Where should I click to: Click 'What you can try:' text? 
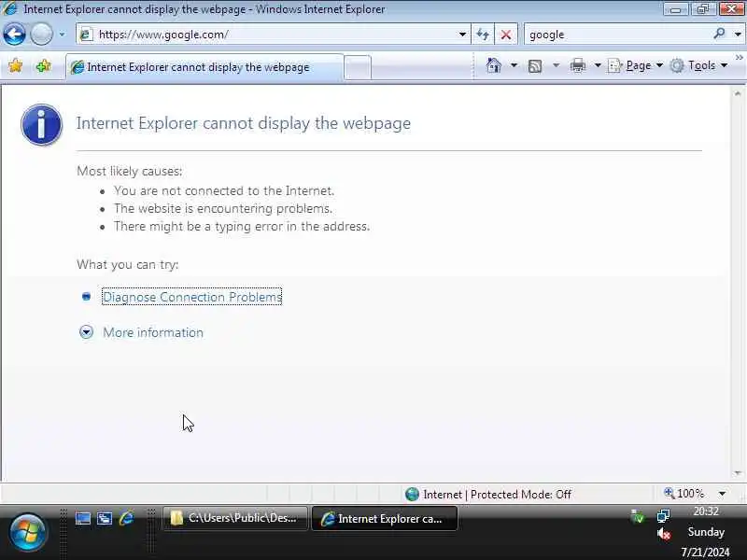pyautogui.click(x=128, y=264)
